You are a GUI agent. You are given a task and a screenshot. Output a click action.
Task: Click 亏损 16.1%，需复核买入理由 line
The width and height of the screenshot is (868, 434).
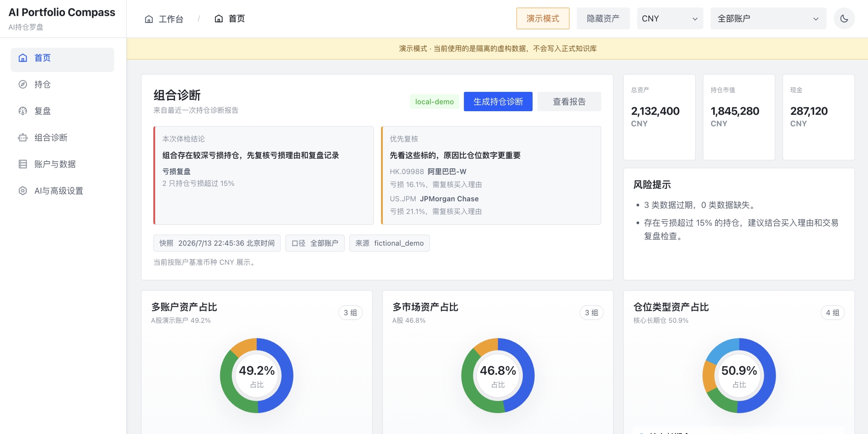click(436, 184)
